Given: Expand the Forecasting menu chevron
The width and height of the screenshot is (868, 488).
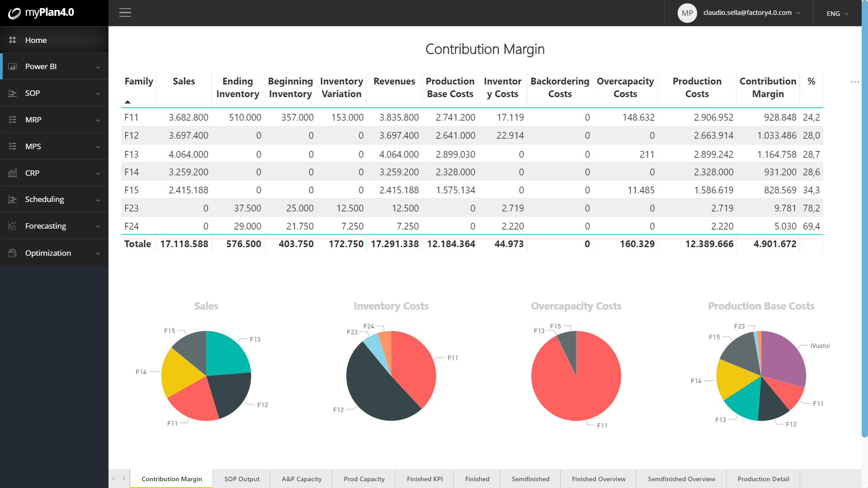Looking at the screenshot, I should [x=98, y=226].
